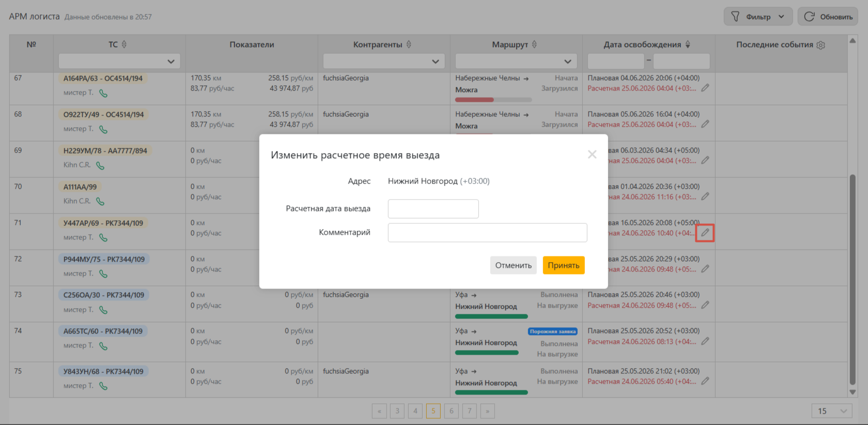Open settings gear for Последние события

click(x=820, y=45)
